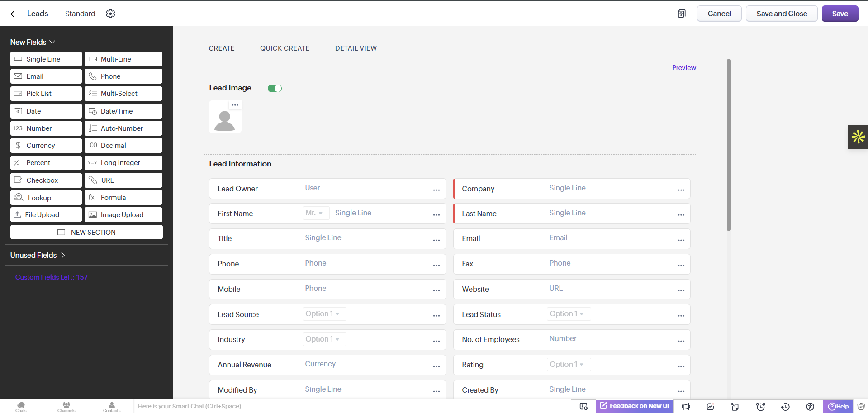Viewport: 868px width, 413px height.
Task: Open the Chats icon in bottom bar
Action: coord(21,407)
